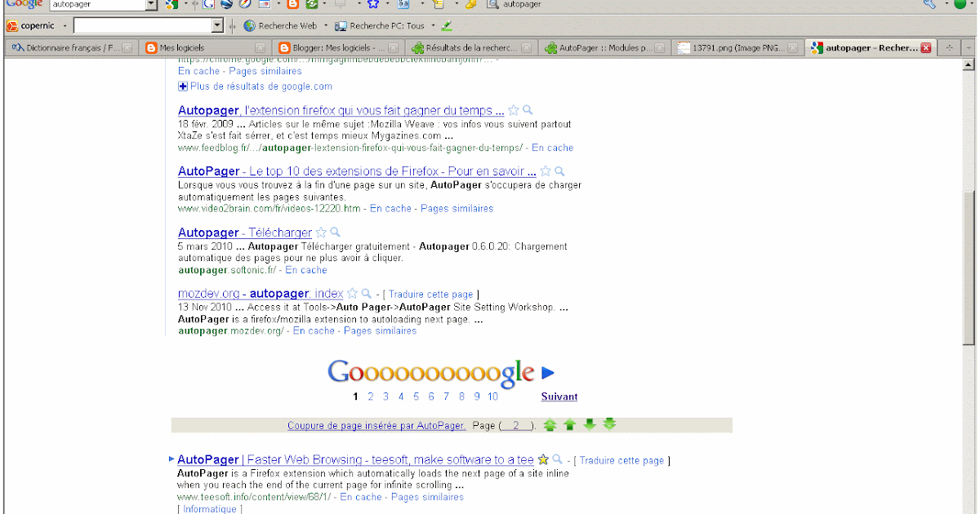Screen dimensions: 980x514
Task: Click the blue next arrow beside the Google logo
Action: [x=548, y=373]
